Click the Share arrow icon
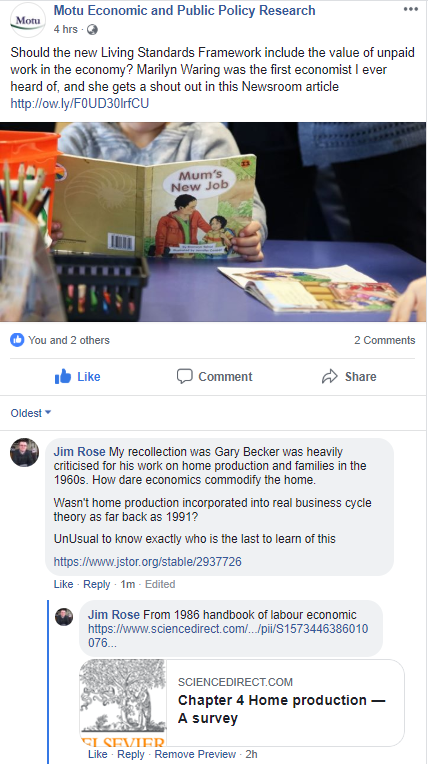Screen dimensions: 428x764 click(x=330, y=376)
